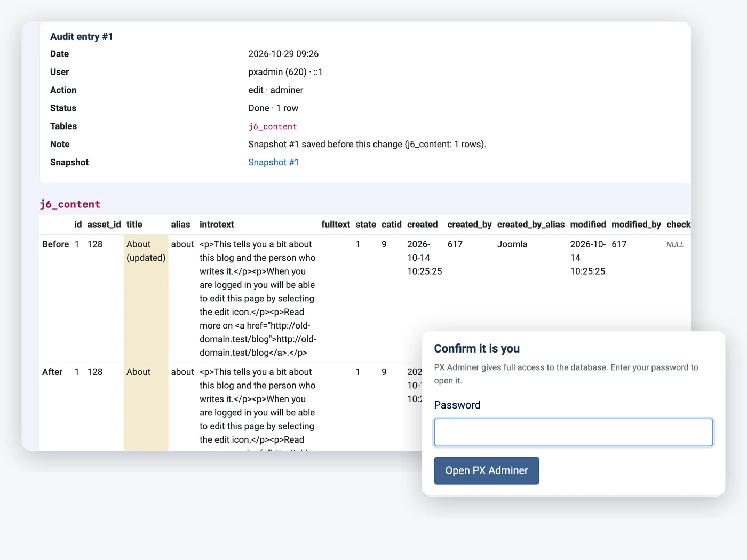The width and height of the screenshot is (747, 560).
Task: Click the 'Joomla' created_by_alias cell
Action: pos(512,244)
